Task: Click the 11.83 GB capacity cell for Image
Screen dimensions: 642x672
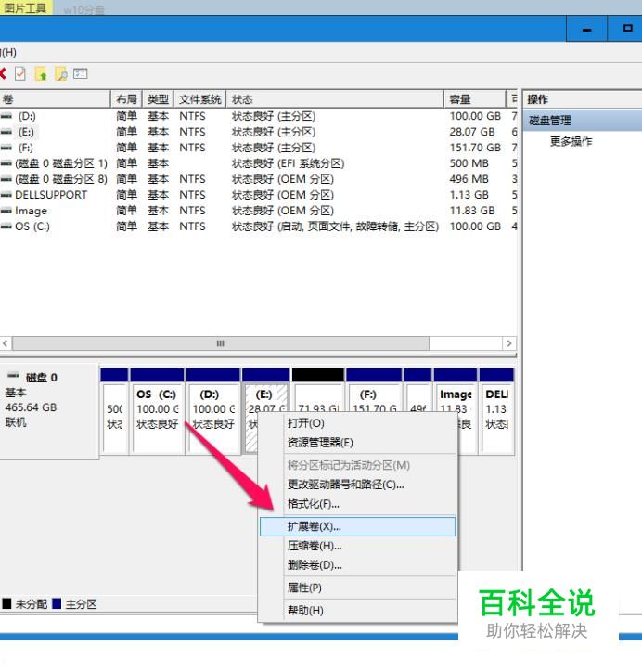Action: (472, 211)
